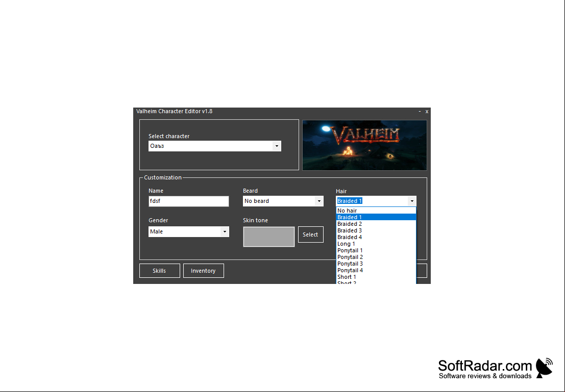Choose 'No hair' from Hair list
Screen dimensions: 565x392
[376, 211]
